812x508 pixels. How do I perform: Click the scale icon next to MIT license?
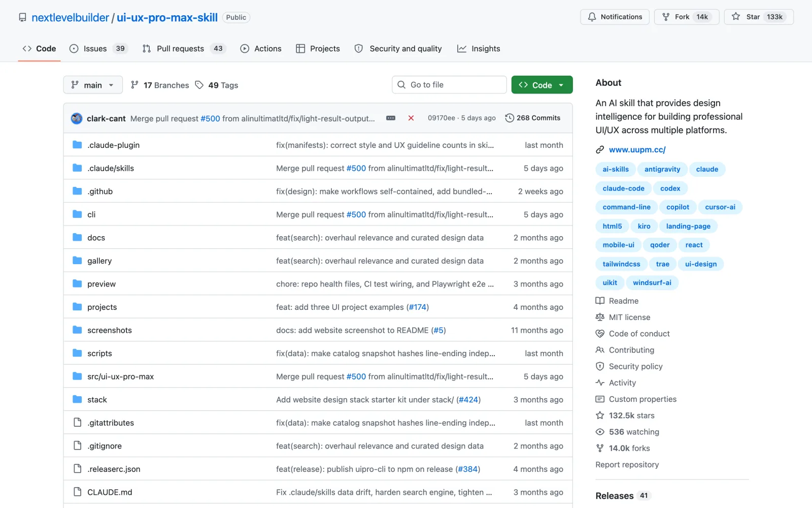pos(600,317)
